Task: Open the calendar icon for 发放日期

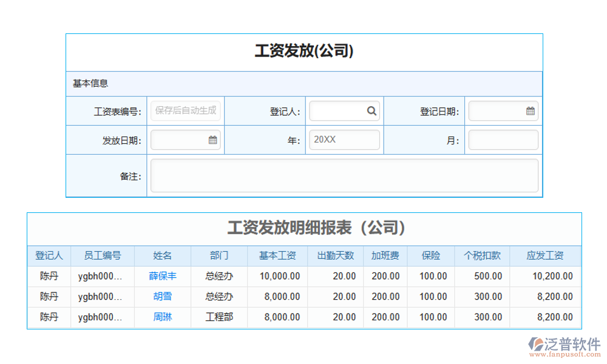Action: [212, 140]
